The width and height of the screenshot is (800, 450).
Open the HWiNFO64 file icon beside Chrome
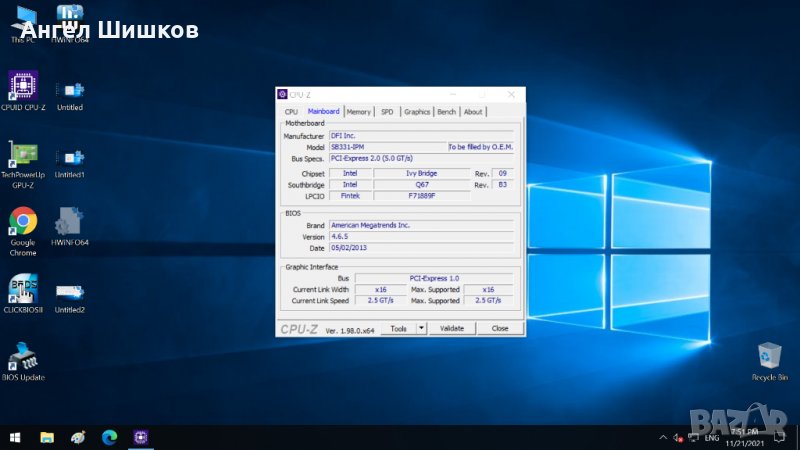(70, 222)
